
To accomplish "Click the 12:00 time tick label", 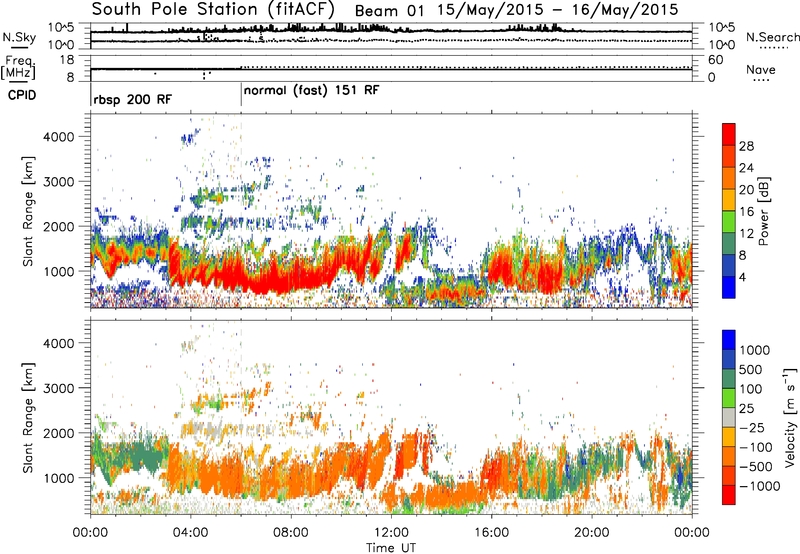I will (x=391, y=533).
